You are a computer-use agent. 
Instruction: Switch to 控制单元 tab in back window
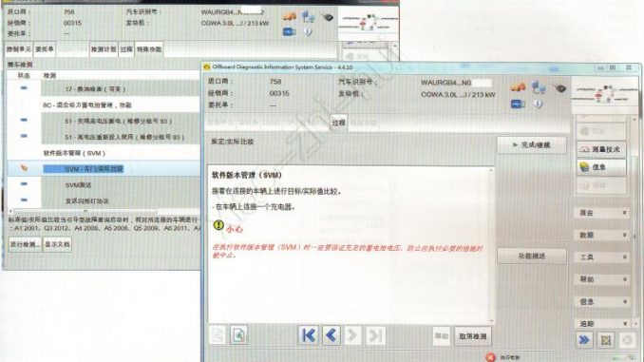pos(18,49)
